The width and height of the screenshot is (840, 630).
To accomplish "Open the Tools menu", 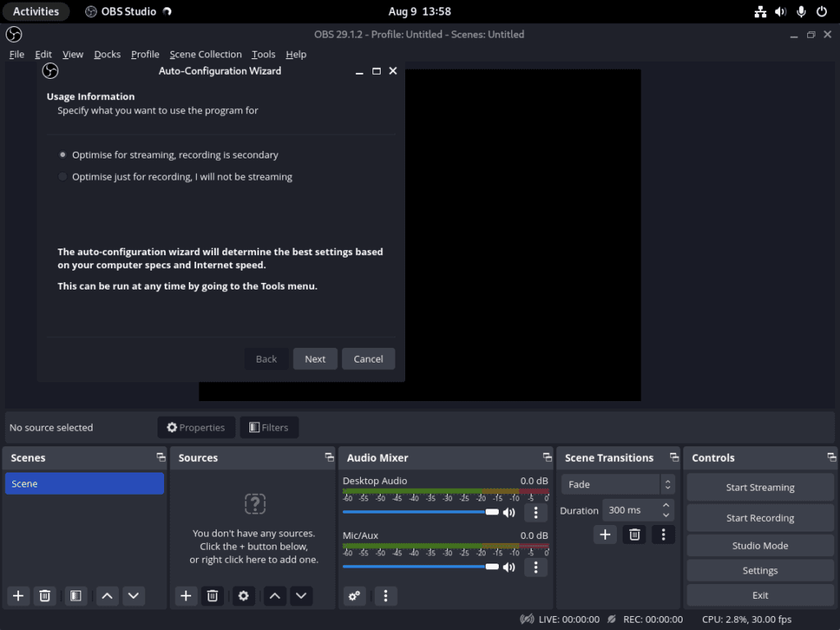I will 263,54.
